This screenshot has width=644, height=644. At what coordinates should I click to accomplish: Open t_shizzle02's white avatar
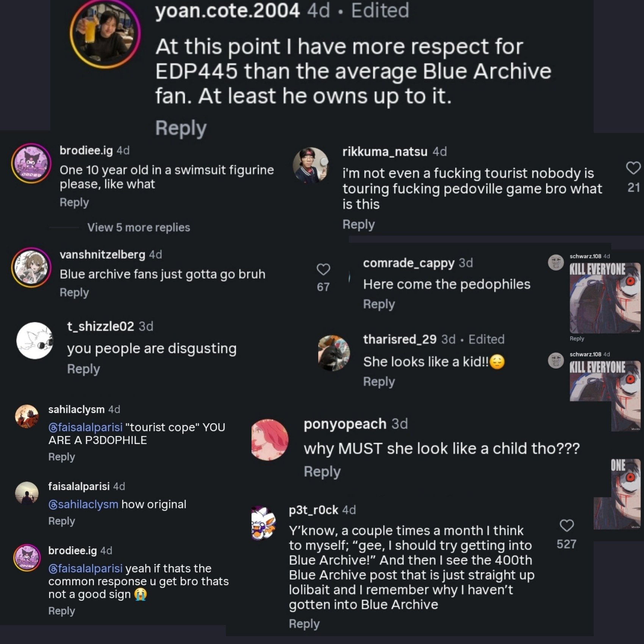(35, 340)
